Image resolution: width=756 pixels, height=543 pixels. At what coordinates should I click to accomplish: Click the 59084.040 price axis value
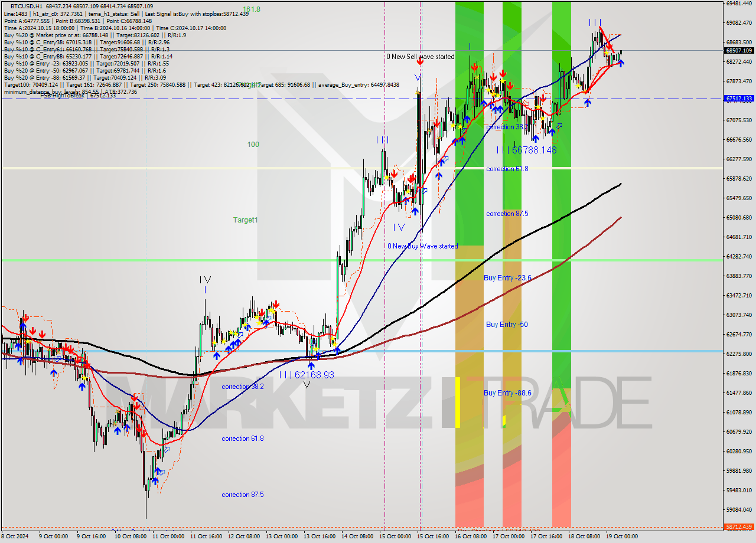(x=738, y=509)
